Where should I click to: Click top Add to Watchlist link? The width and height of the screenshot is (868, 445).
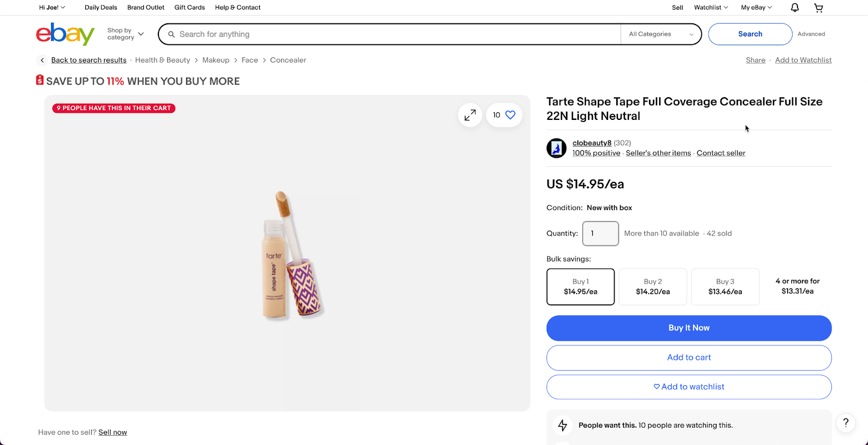(803, 60)
